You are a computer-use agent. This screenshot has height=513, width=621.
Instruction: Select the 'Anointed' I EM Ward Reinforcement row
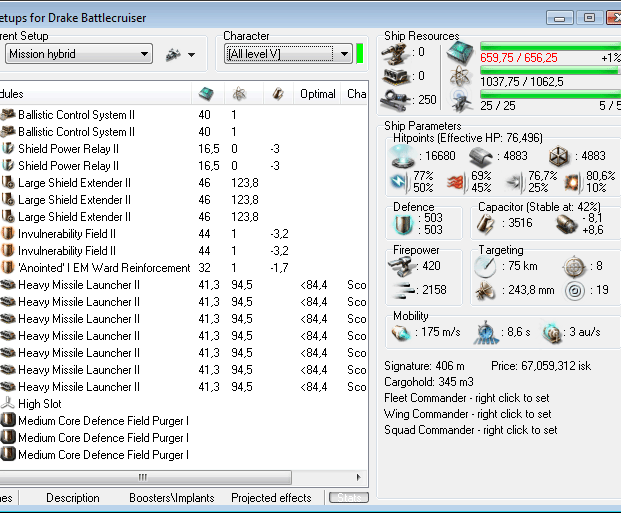tap(184, 268)
